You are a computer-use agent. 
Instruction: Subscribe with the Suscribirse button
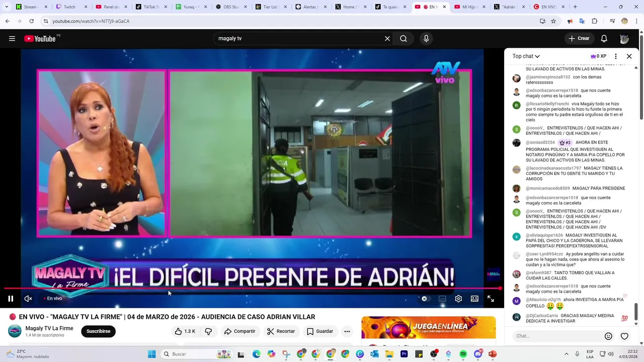[98, 331]
